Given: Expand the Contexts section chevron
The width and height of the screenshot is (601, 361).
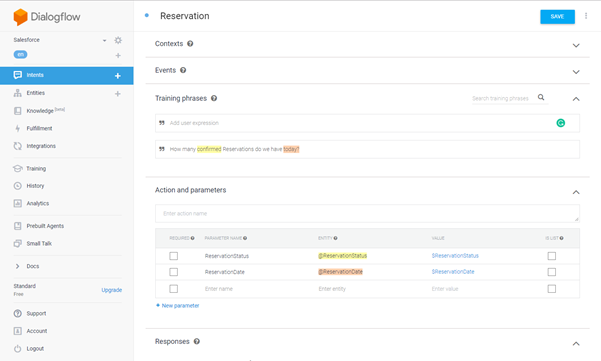Looking at the screenshot, I should [576, 46].
